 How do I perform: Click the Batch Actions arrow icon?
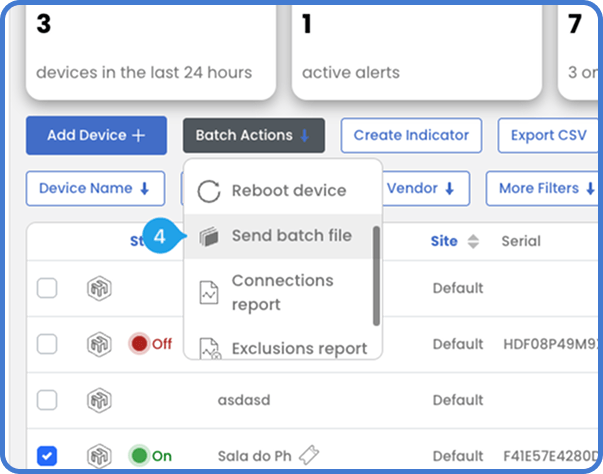[305, 135]
